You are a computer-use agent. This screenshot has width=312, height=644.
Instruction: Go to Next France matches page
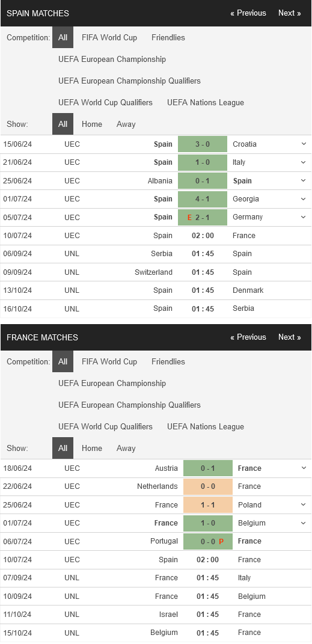coord(289,337)
